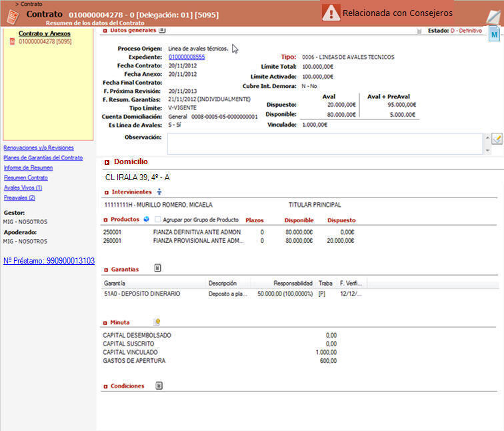Viewport: 504px width, 431px height.
Task: Click the Datos generales document icon
Action: pos(162,30)
